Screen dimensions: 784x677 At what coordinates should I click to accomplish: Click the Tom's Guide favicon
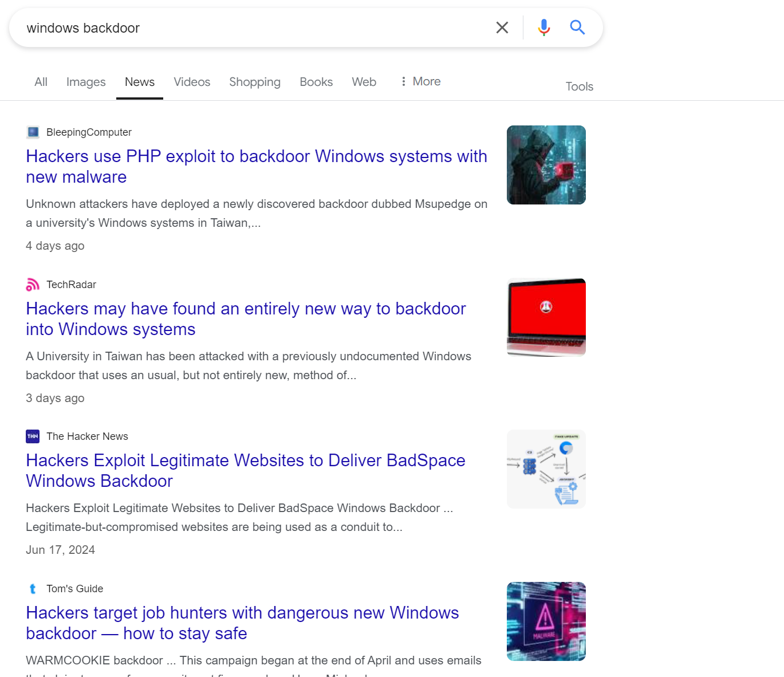coord(33,589)
